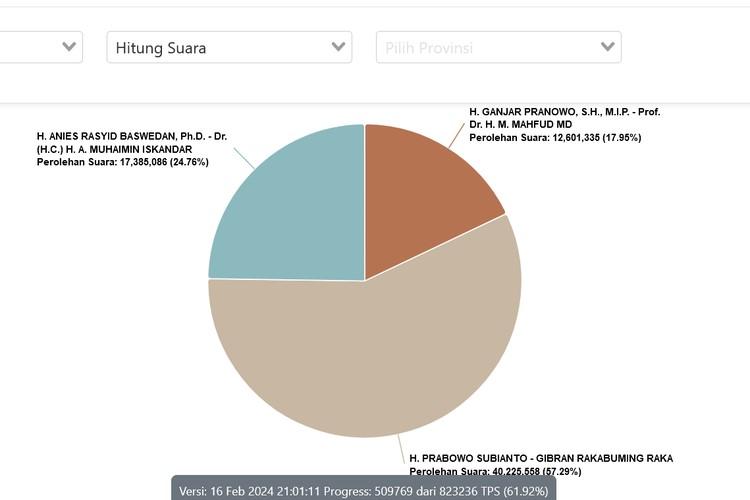Open the Hitung Suara dropdown arrow
Screen dimensions: 750x500
(x=338, y=47)
